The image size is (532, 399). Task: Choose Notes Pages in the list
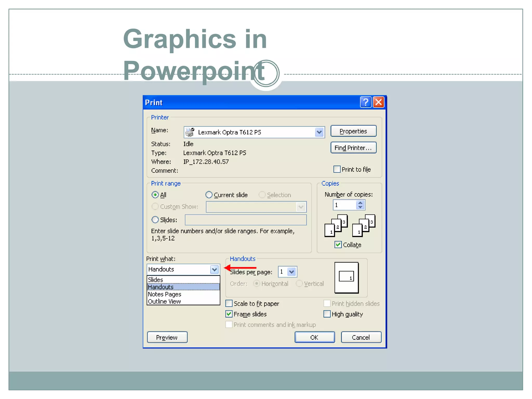click(183, 294)
